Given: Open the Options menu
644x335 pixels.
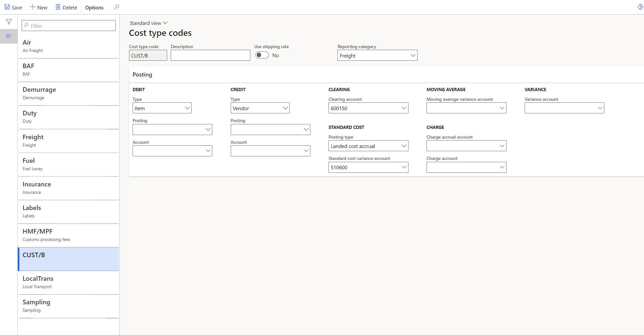Looking at the screenshot, I should 94,7.
